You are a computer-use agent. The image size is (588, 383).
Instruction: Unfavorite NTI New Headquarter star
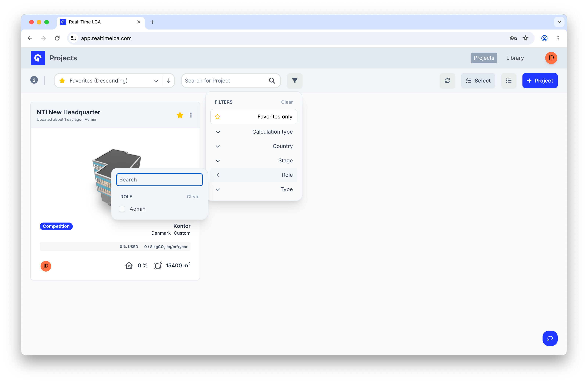(x=180, y=115)
